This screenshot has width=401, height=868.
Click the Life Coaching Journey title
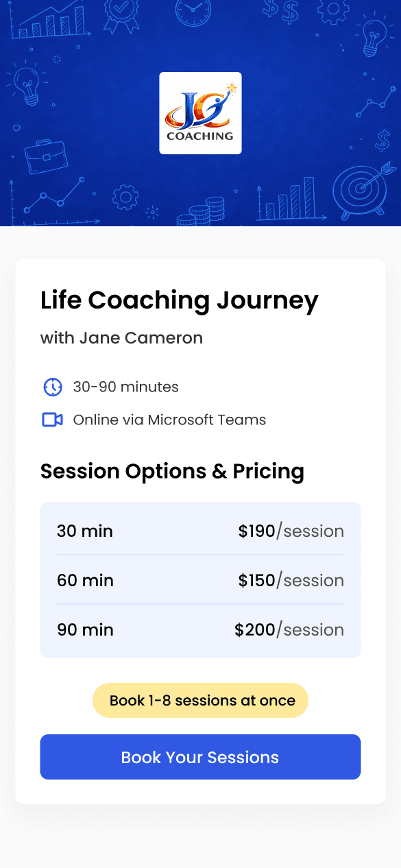[x=180, y=301]
